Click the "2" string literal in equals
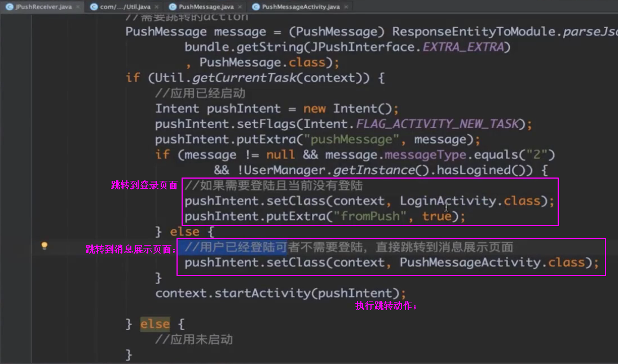Screen dimensions: 618x364 [536, 155]
